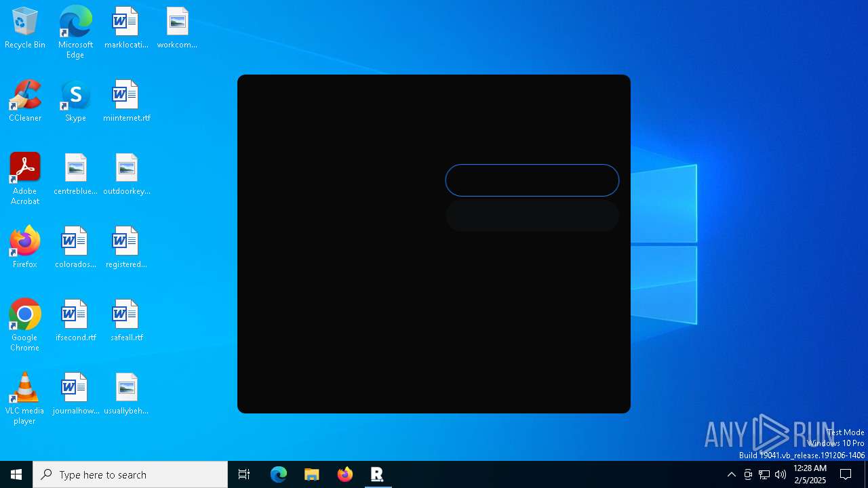Click the Meet Now tray icon
868x488 pixels.
[x=748, y=474]
